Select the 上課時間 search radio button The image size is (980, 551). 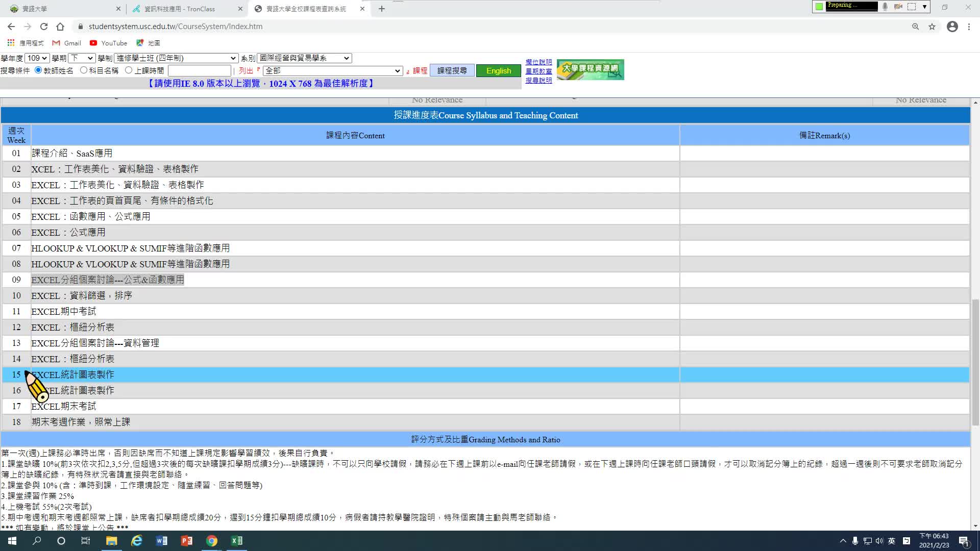(129, 70)
